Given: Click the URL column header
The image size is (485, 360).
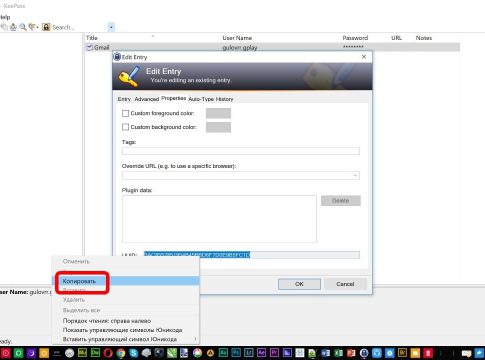Looking at the screenshot, I should coord(396,38).
